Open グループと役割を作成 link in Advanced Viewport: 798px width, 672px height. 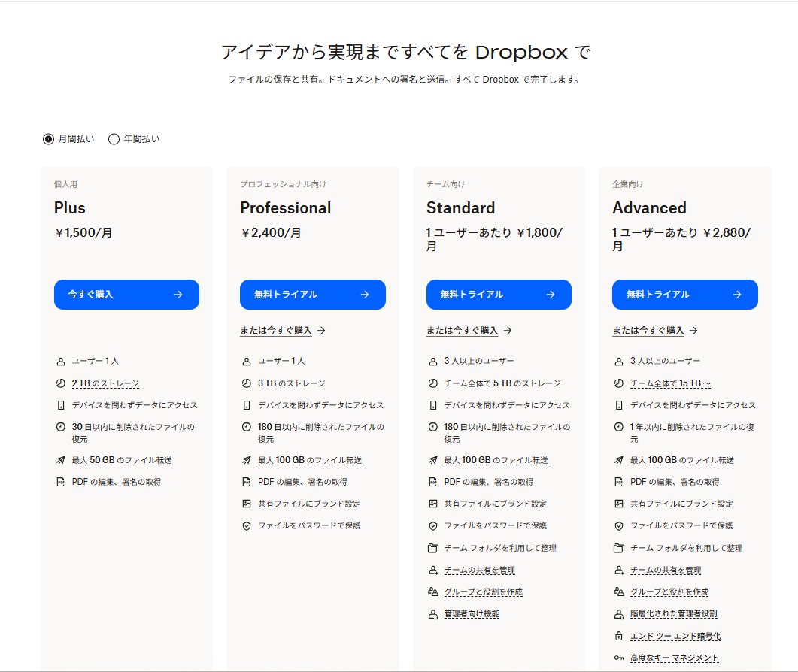(x=669, y=592)
